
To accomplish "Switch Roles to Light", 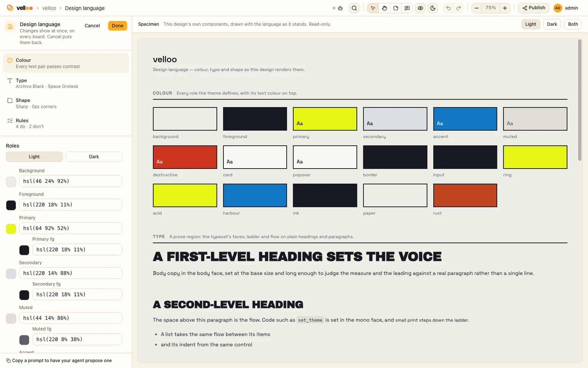I will (34, 157).
